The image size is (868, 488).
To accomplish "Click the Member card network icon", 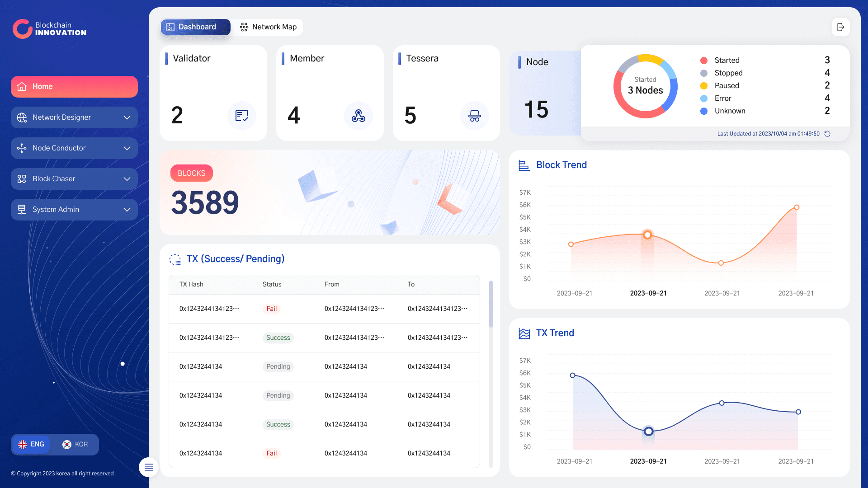I will click(359, 116).
